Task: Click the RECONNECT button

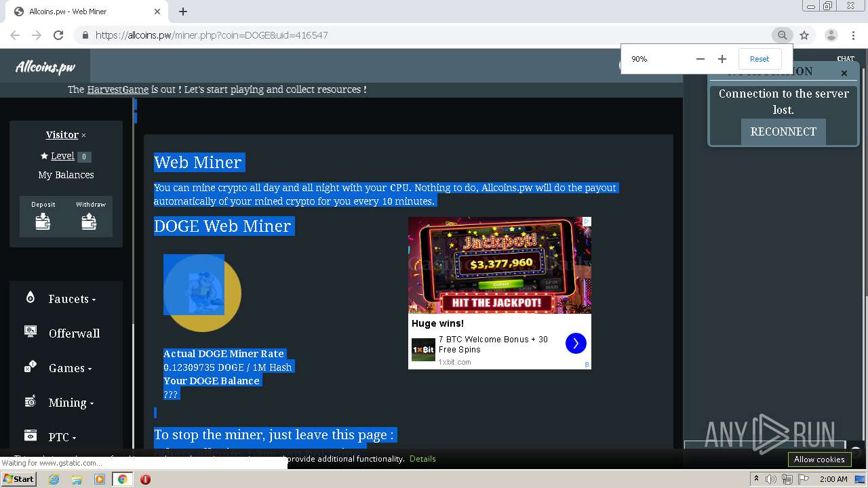Action: pyautogui.click(x=783, y=131)
